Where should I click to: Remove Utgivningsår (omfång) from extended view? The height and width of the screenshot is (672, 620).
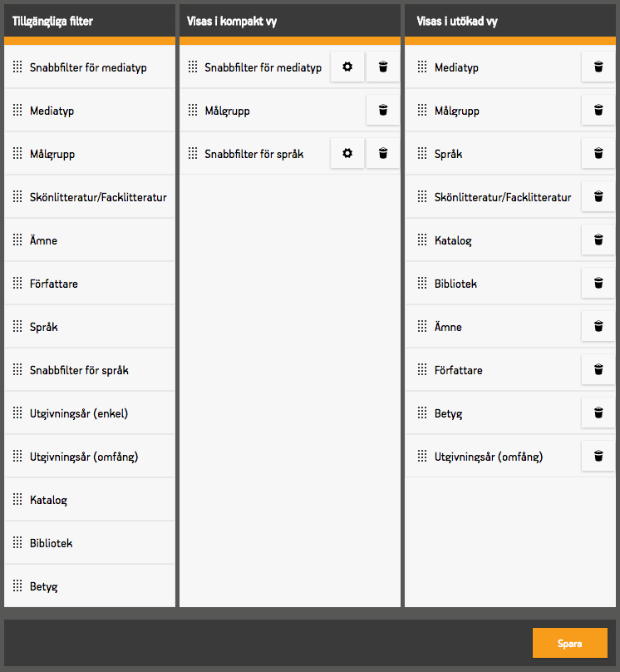(598, 457)
